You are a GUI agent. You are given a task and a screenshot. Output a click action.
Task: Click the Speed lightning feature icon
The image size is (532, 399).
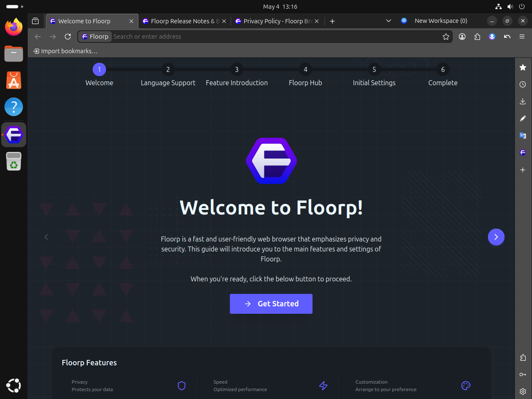point(323,386)
